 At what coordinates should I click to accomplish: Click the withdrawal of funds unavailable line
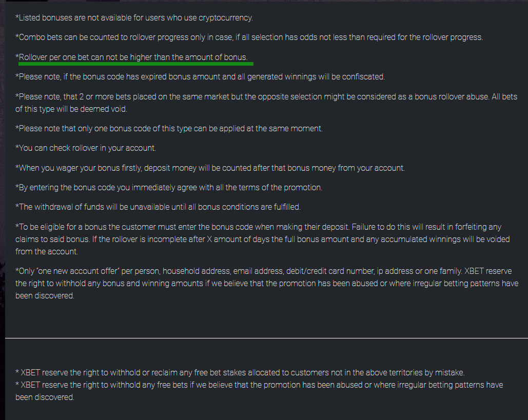point(158,207)
